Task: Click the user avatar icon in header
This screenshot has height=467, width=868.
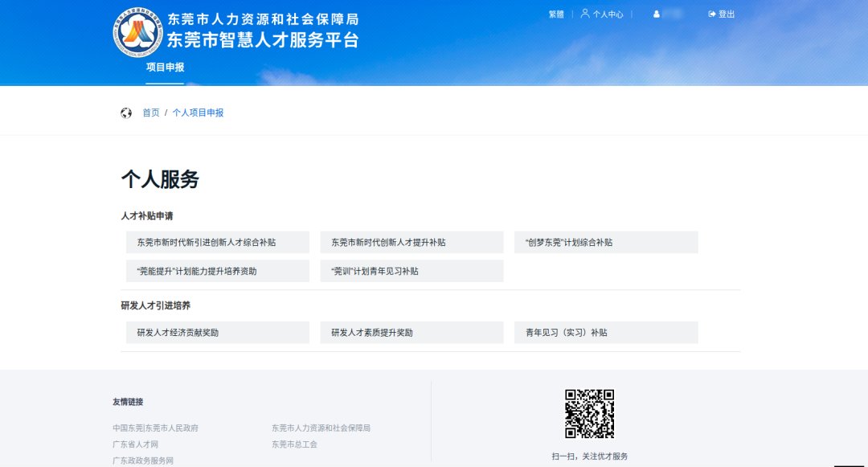Action: click(x=657, y=14)
